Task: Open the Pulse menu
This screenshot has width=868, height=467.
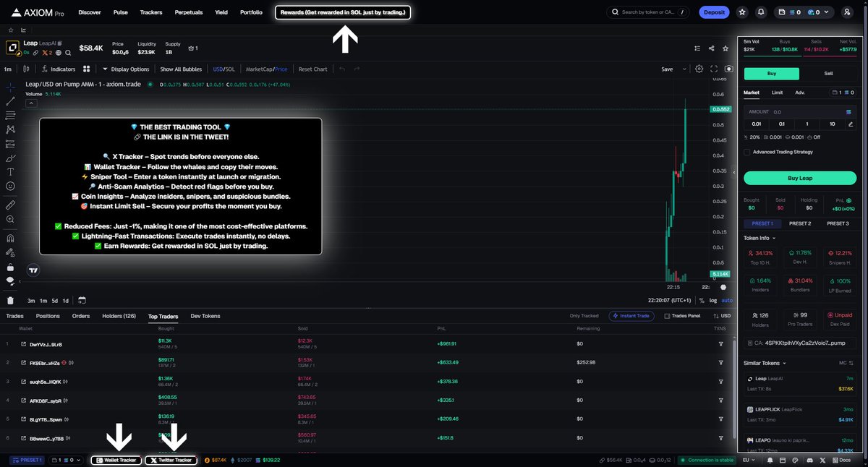Action: (121, 12)
